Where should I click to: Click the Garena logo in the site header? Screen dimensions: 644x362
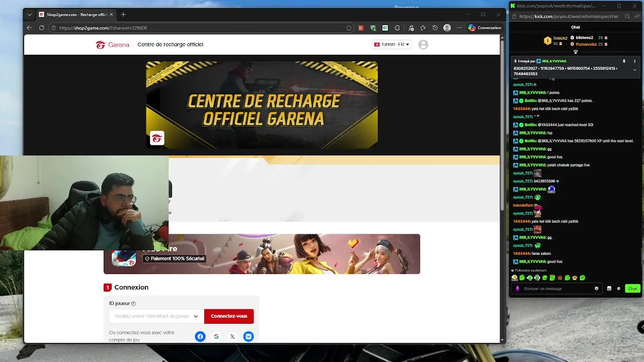click(112, 45)
